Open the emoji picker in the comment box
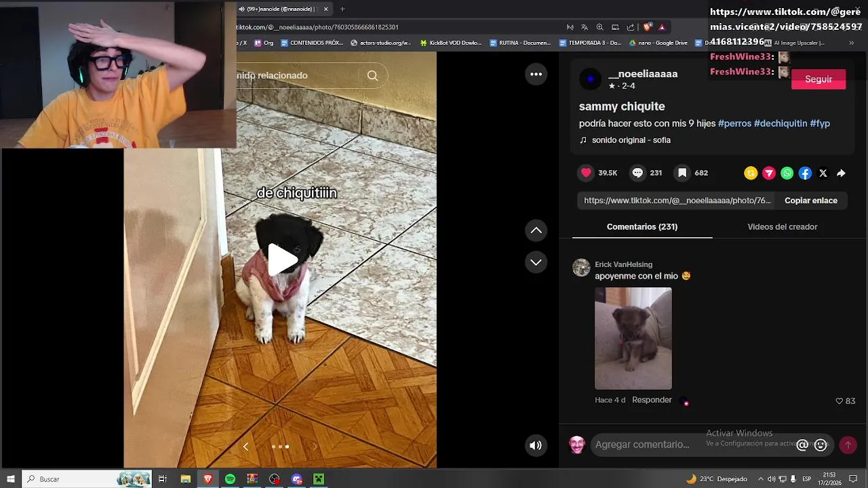This screenshot has height=488, width=868. point(821,445)
